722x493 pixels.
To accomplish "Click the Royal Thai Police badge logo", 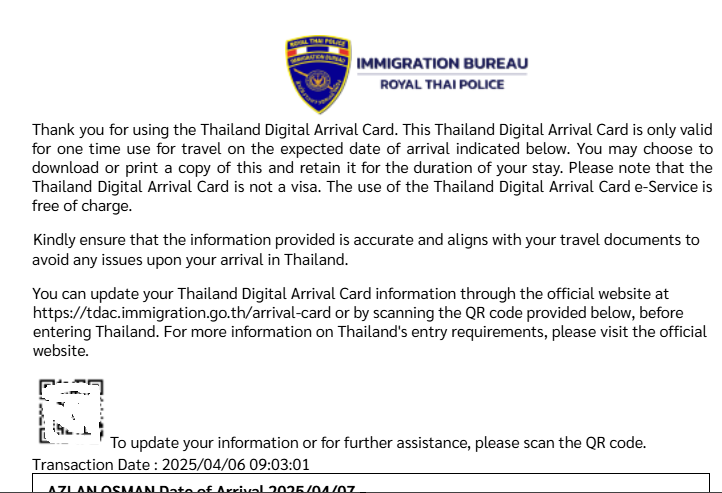I will point(319,75).
